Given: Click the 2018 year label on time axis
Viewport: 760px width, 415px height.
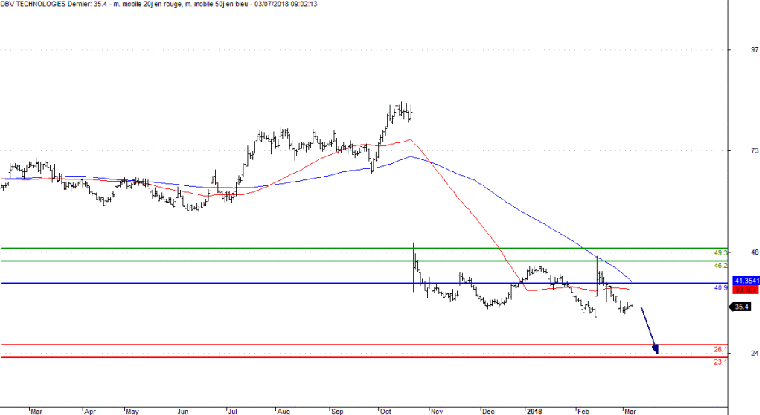Looking at the screenshot, I should tap(535, 412).
